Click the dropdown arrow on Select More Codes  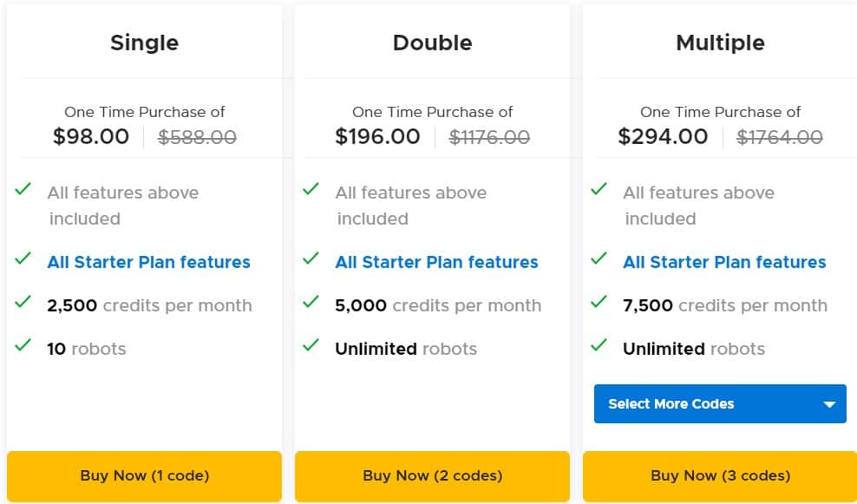[828, 403]
